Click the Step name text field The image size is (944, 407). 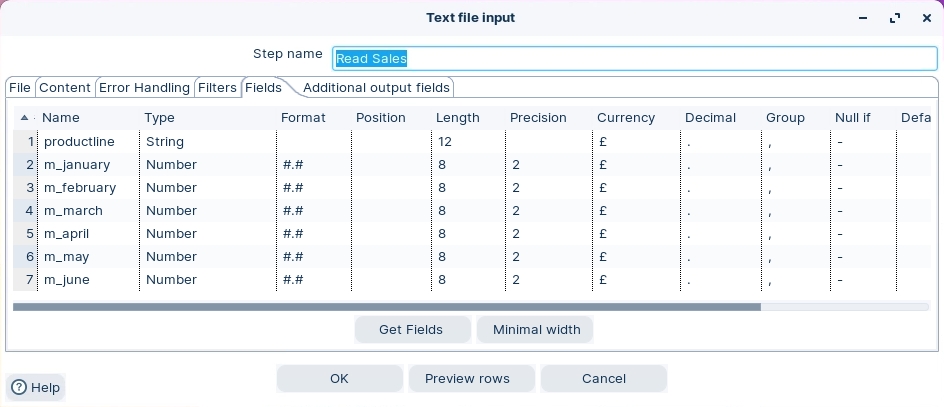(x=634, y=59)
